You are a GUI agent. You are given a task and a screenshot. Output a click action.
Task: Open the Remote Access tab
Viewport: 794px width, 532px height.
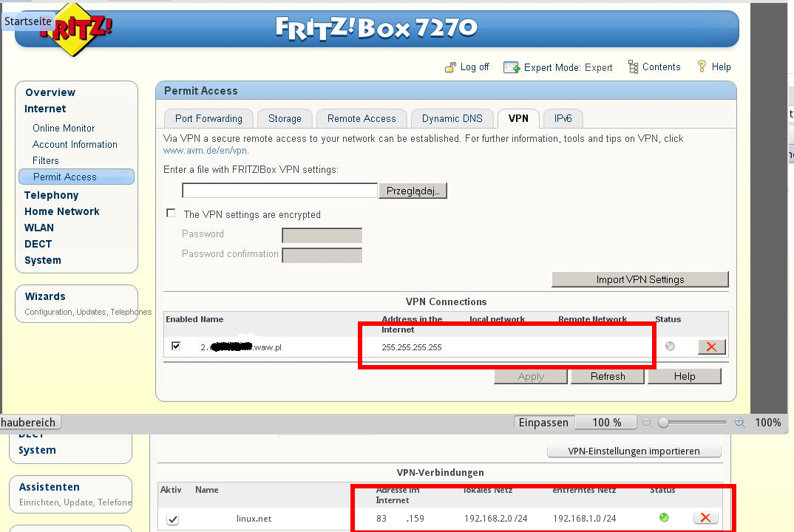click(362, 118)
